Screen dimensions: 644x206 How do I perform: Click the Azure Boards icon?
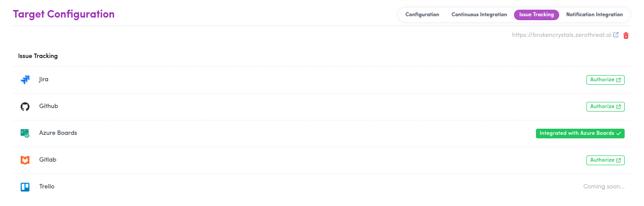click(25, 134)
